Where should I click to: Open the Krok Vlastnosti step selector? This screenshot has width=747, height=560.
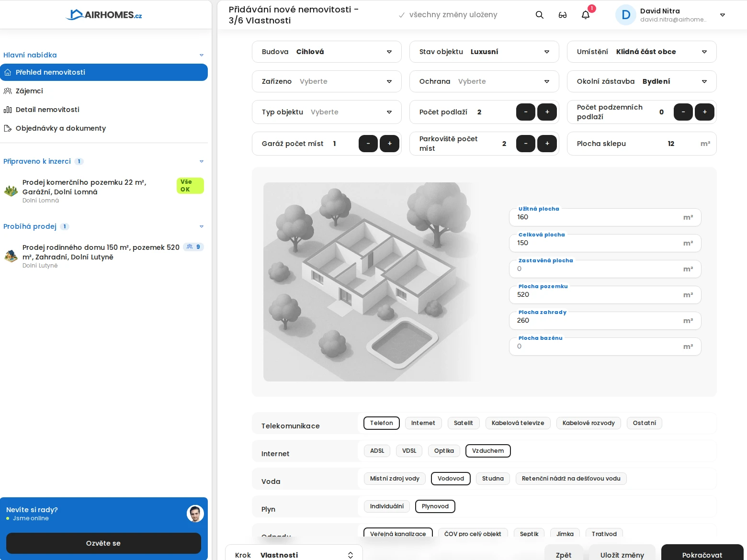(294, 555)
